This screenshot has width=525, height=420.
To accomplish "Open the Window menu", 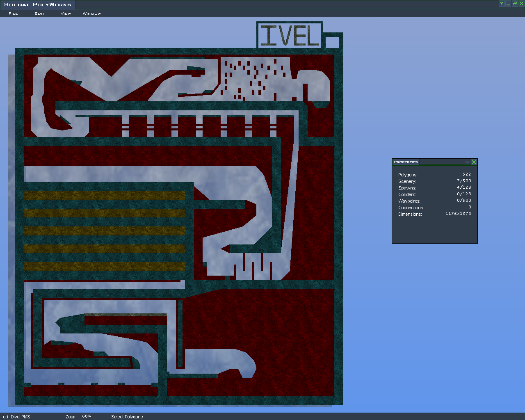I will point(92,14).
